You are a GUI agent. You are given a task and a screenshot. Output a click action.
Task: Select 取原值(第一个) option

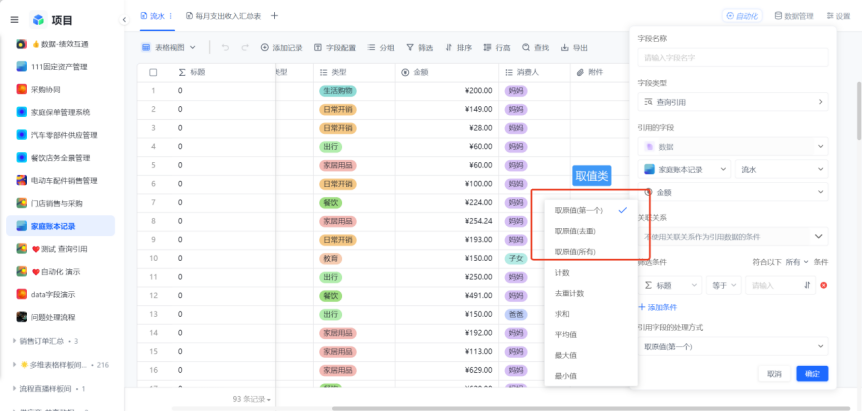point(591,210)
